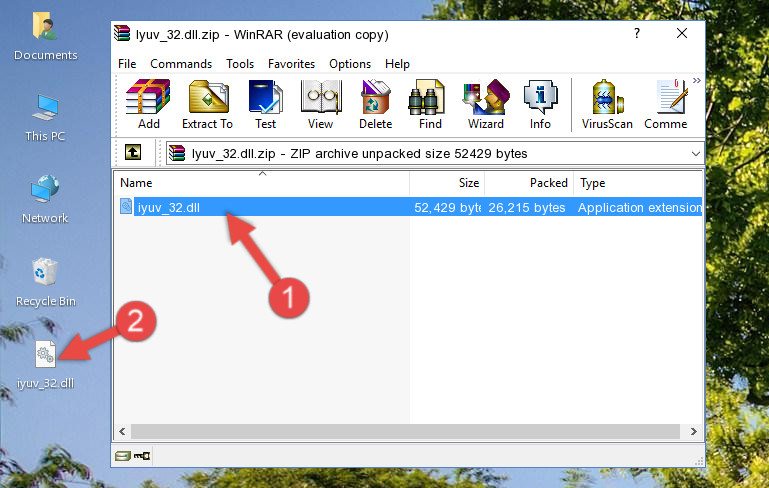The height and width of the screenshot is (488, 769).
Task: Show archive Info
Action: tap(540, 104)
